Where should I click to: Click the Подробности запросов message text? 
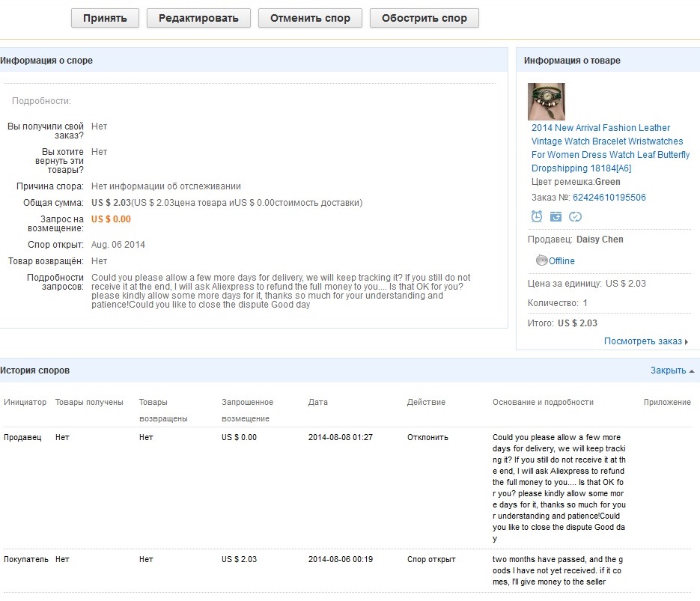point(281,291)
